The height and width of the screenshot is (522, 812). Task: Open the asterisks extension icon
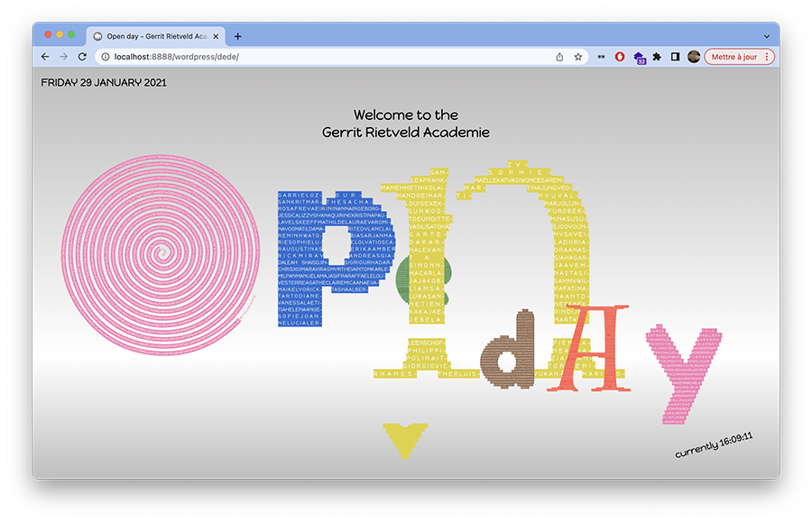point(601,57)
